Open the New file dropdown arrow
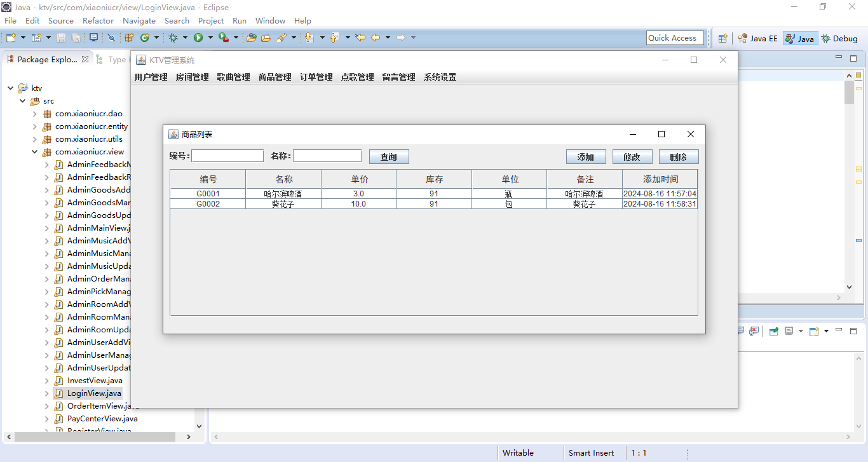Screen dimensions: 868x462 coord(23,38)
